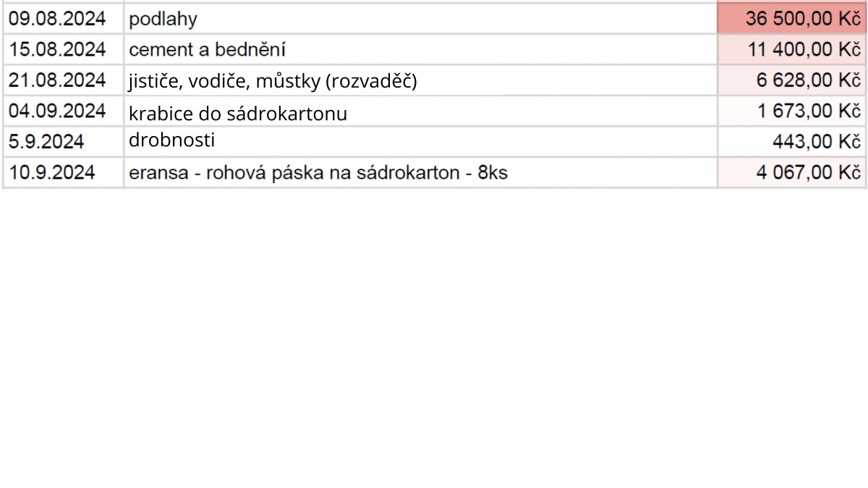This screenshot has height=488, width=868.
Task: Click the 36 500,00 Kč amount cell
Action: 792,19
